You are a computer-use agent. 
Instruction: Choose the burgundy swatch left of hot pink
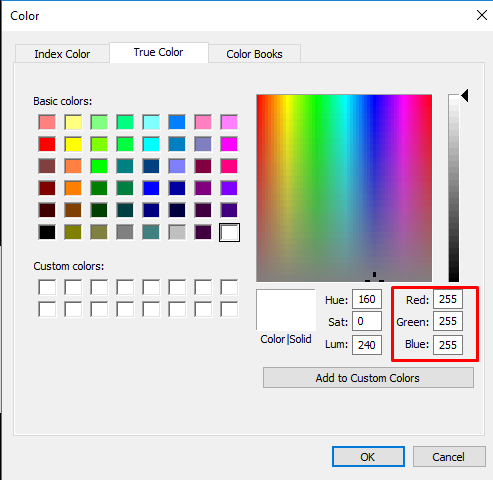click(203, 166)
